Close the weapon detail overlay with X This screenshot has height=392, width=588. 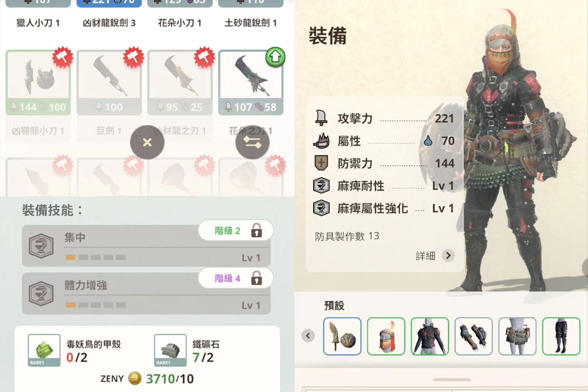click(147, 142)
